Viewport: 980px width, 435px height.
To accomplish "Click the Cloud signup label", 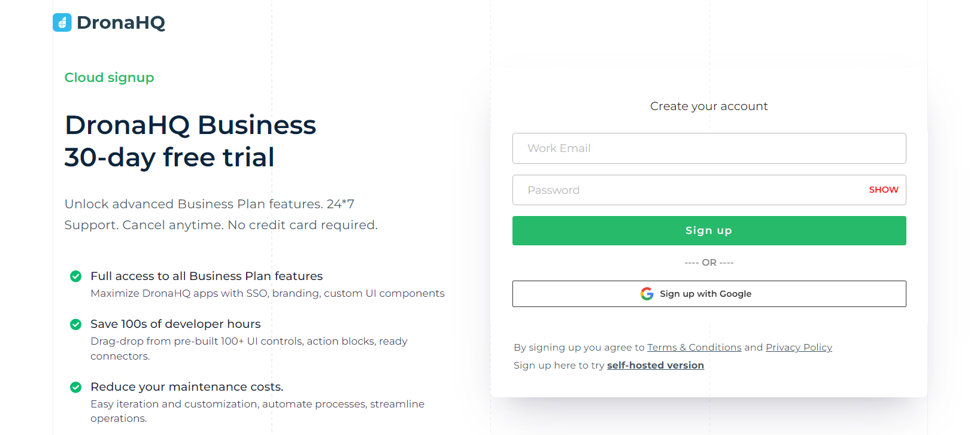I will 109,77.
